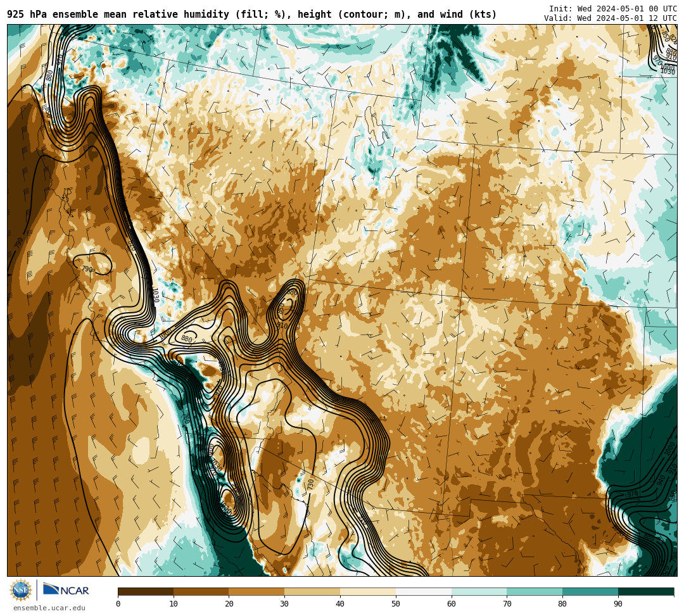This screenshot has width=684, height=616.
Task: Click the plot title starting '925 hPa ensemble mean'
Action: [x=251, y=15]
